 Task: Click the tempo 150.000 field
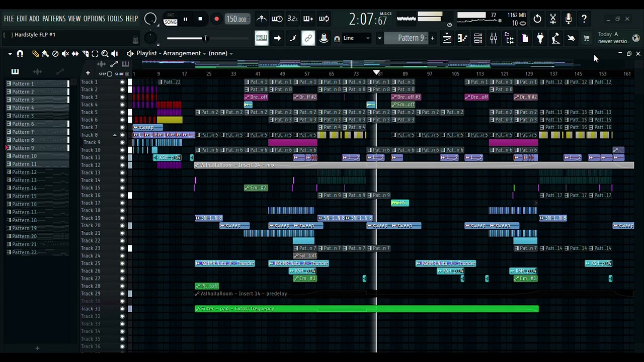coord(236,19)
